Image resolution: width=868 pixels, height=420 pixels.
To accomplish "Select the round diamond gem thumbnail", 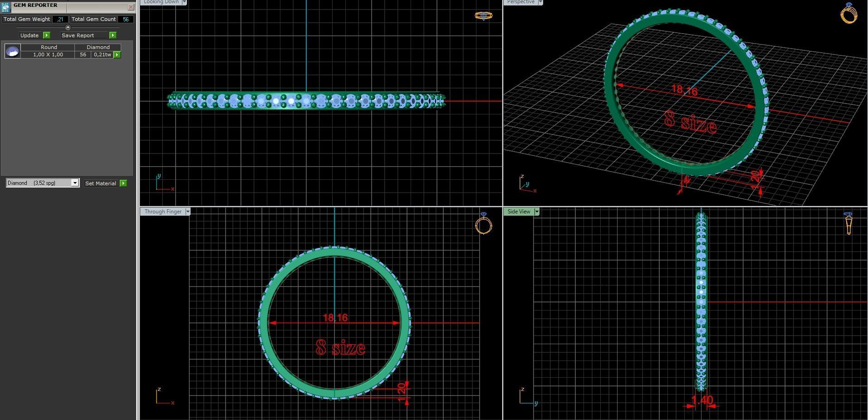I will 12,51.
